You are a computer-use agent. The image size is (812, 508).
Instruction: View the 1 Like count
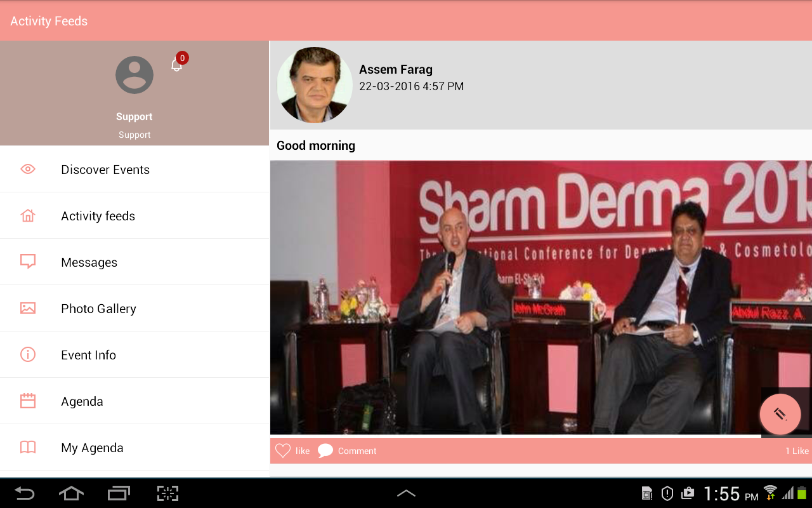(797, 451)
